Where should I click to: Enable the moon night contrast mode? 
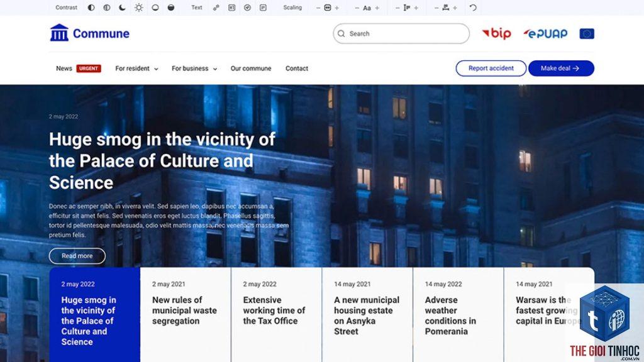pos(123,8)
